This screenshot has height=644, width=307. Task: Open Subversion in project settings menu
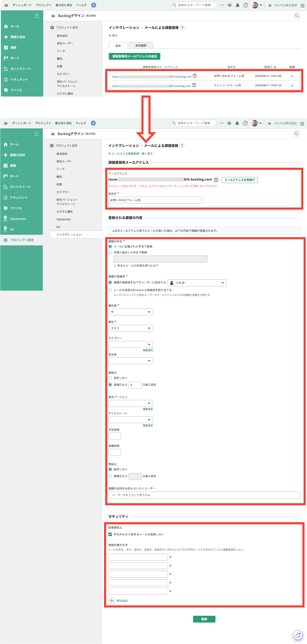click(64, 219)
